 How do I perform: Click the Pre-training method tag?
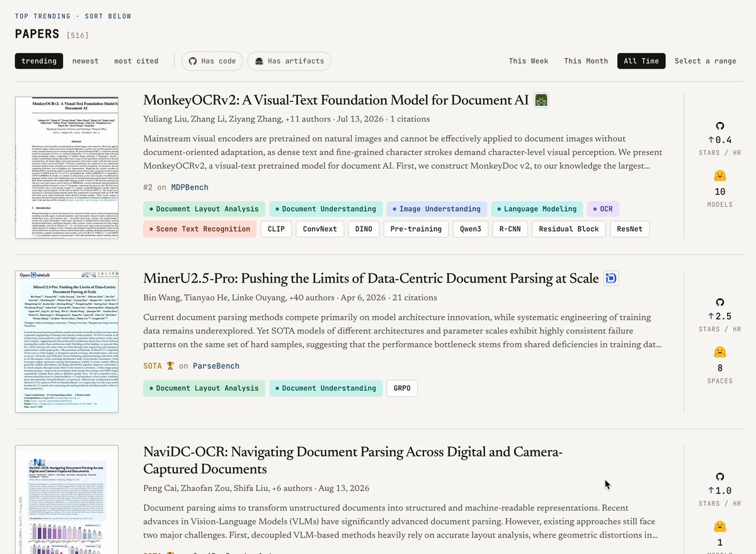coord(416,229)
